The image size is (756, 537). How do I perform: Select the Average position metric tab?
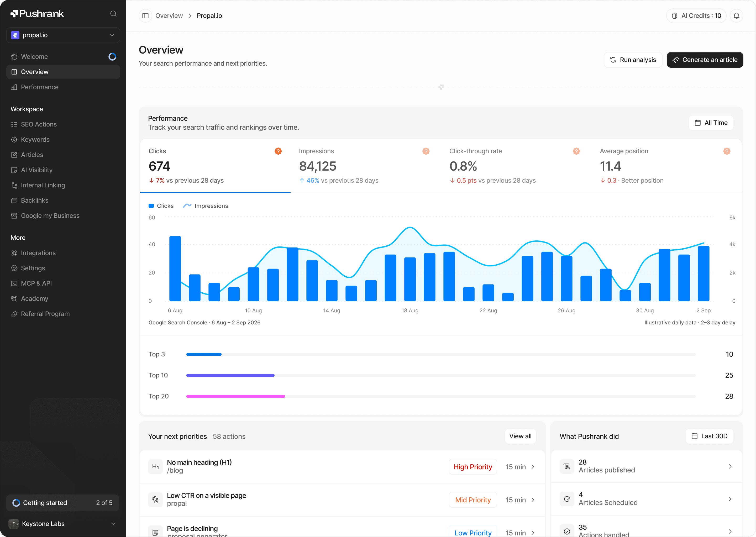667,166
